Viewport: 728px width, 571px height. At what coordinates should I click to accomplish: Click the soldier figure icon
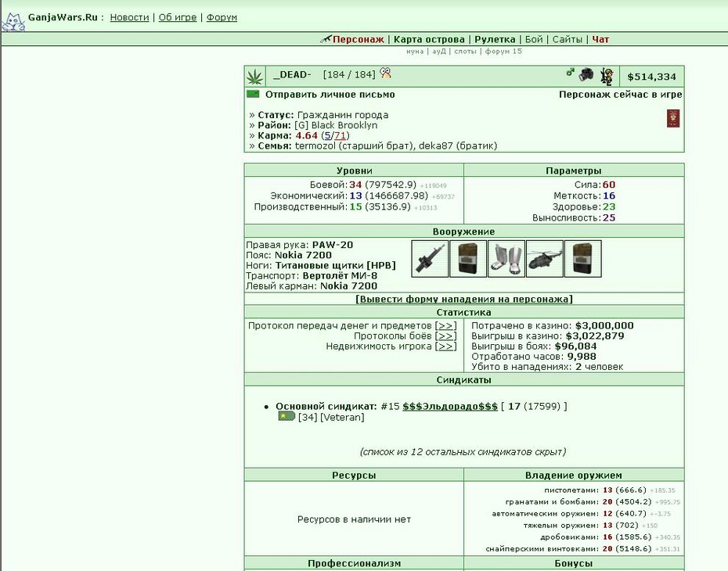[x=607, y=77]
